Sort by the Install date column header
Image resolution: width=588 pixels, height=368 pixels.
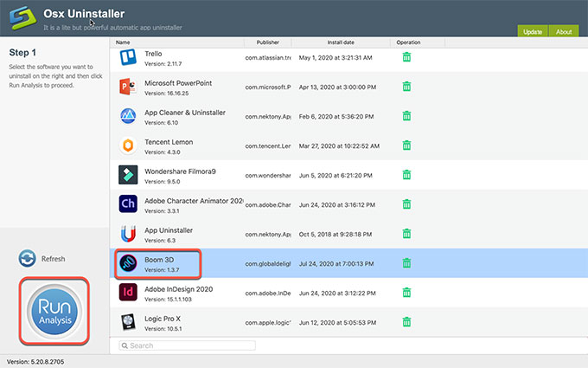[x=341, y=42]
